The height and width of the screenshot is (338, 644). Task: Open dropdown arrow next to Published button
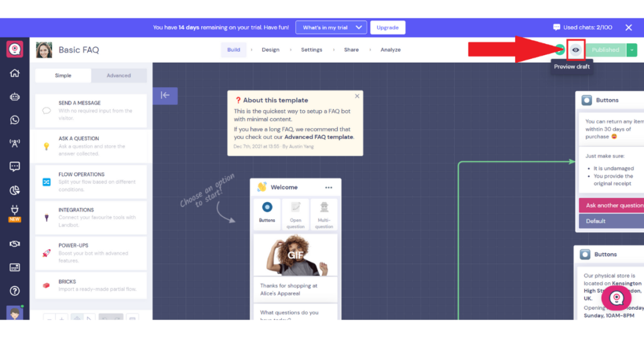631,50
